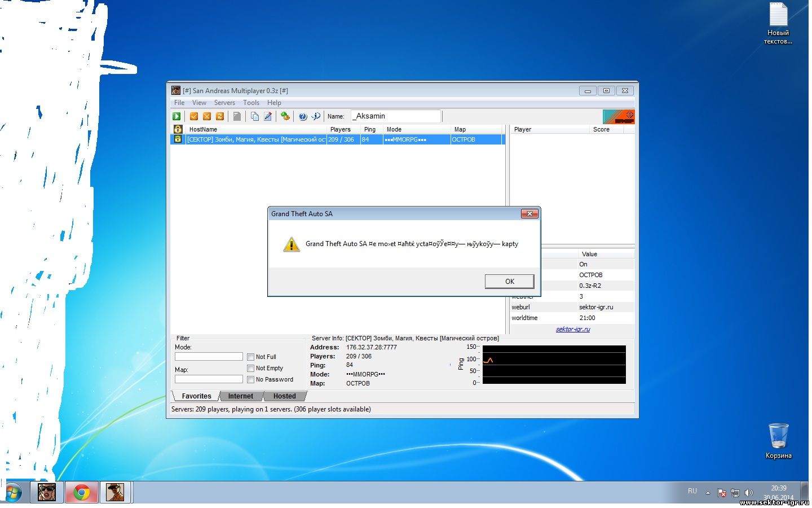Image resolution: width=812 pixels, height=508 pixels.
Task: Click the SA-MP logo at toolbar right
Action: click(619, 117)
